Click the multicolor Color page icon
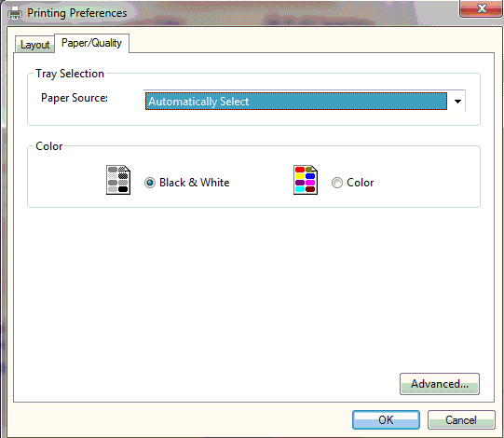This screenshot has width=504, height=438. [x=306, y=180]
